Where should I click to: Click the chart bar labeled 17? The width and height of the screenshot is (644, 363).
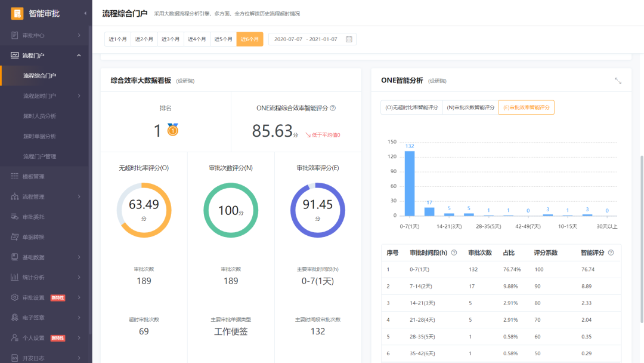[x=429, y=212]
